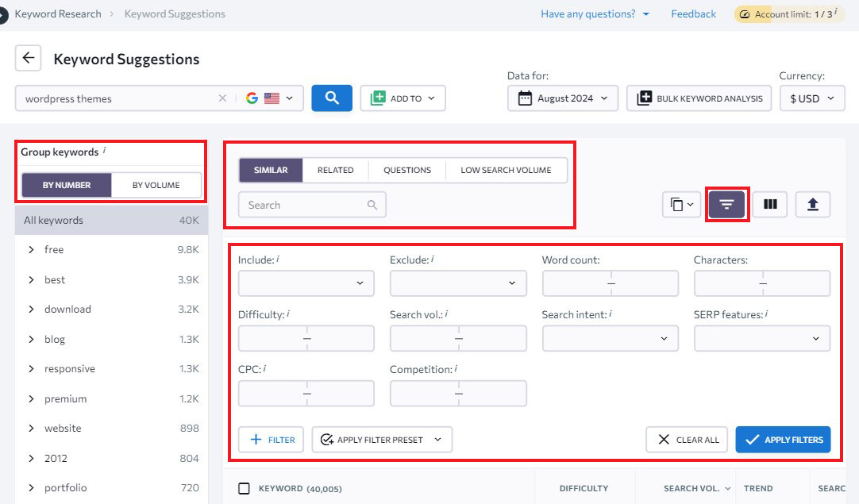Expand the website keyword group
This screenshot has height=504, width=859.
tap(31, 429)
